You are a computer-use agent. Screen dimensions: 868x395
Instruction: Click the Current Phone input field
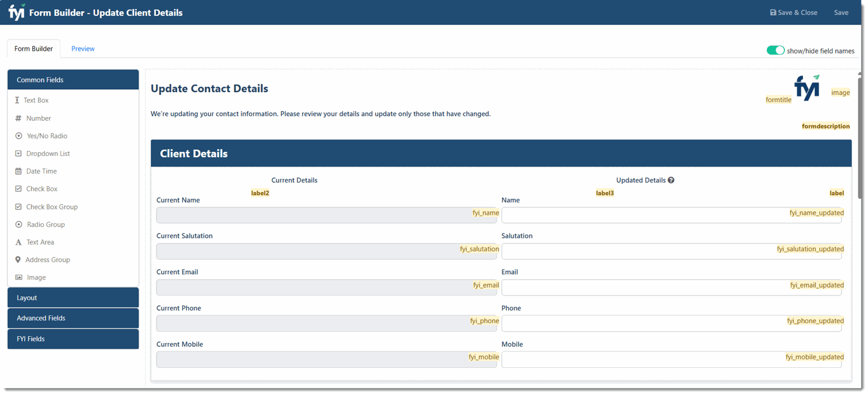(x=327, y=323)
